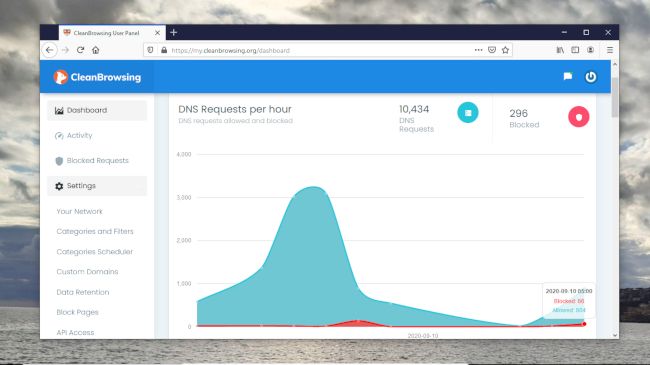650x365 pixels.
Task: Open Block Pages settings
Action: 77,312
